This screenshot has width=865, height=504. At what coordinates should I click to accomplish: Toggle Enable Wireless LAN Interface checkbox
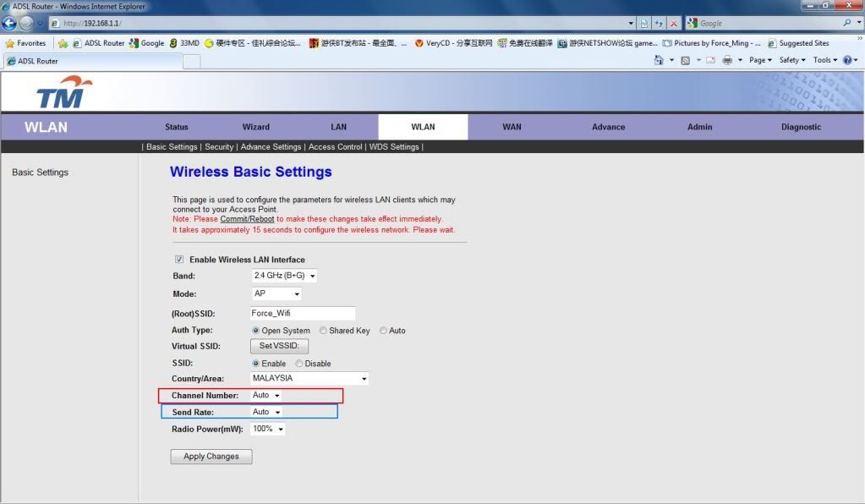click(178, 260)
